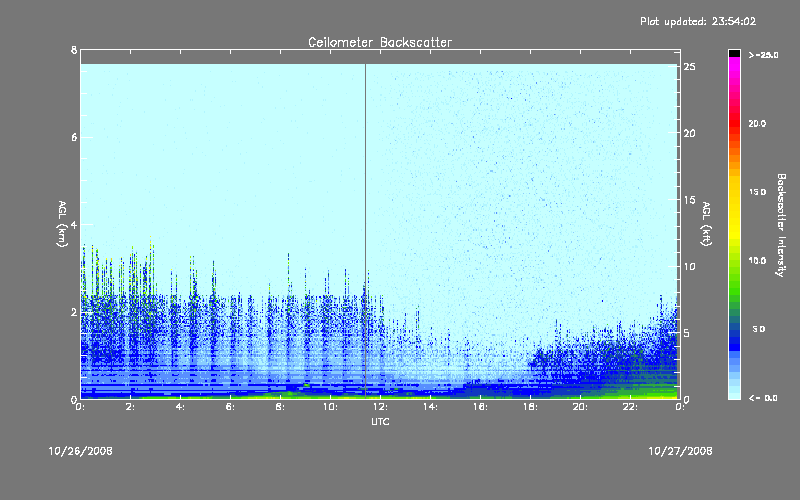
Task: Click the x-axis tick label 6:
Action: pos(231,407)
